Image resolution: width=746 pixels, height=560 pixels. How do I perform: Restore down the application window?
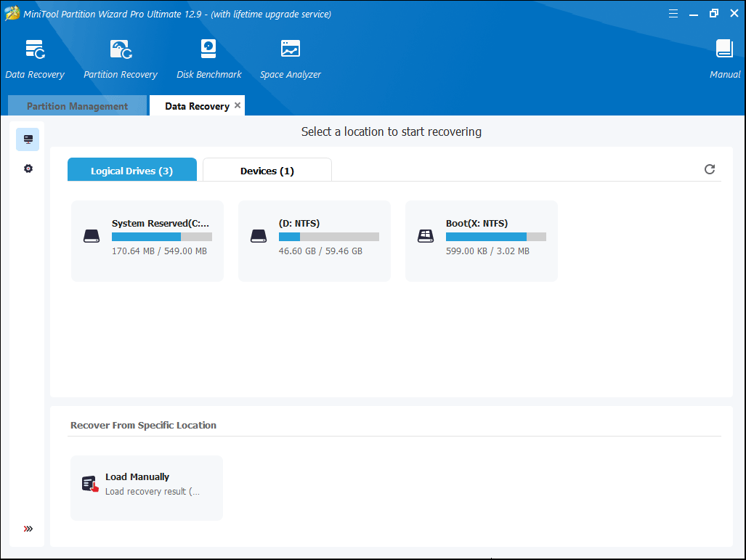[714, 13]
